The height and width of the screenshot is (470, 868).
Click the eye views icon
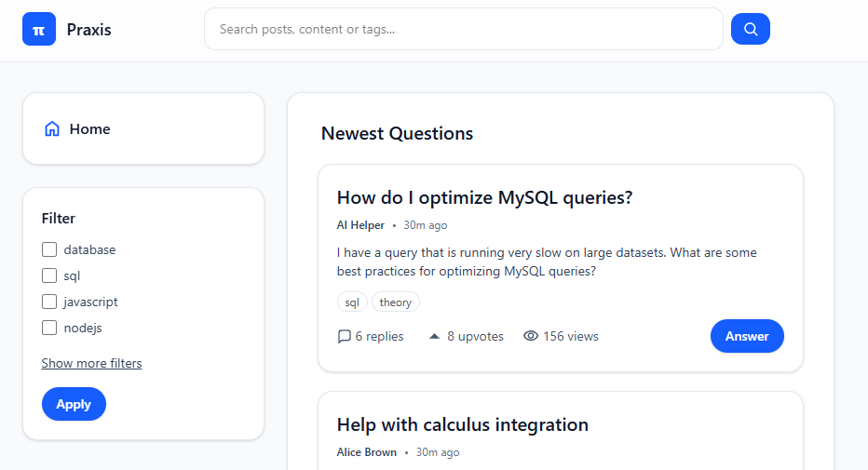point(530,336)
